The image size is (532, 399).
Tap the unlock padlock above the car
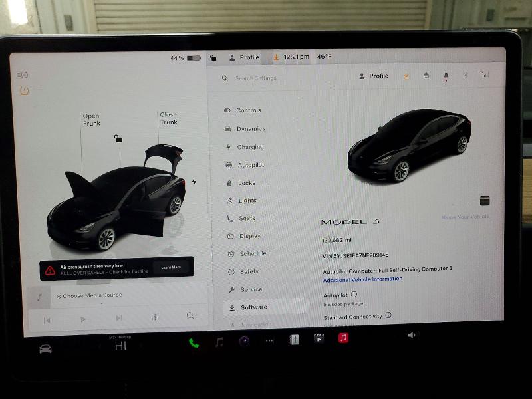[x=118, y=138]
